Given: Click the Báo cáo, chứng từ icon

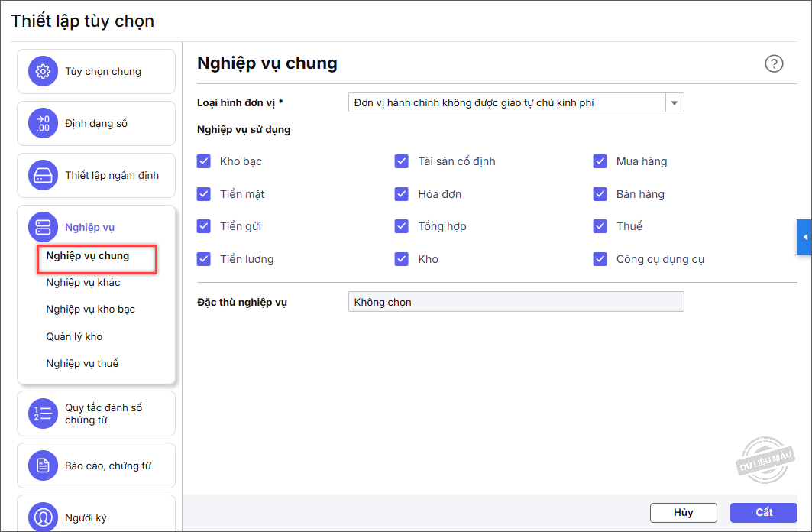Looking at the screenshot, I should click(43, 465).
